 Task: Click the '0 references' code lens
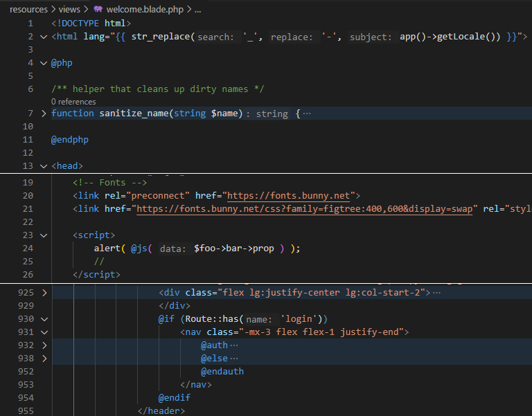tap(73, 102)
